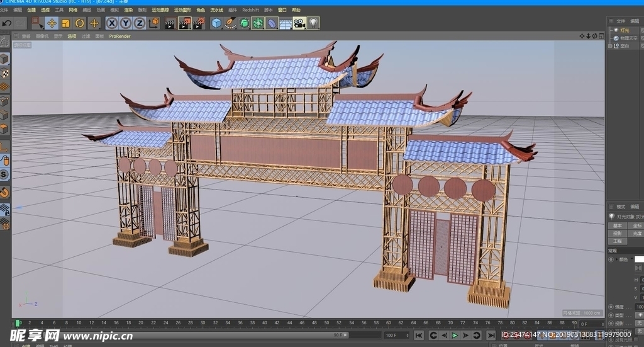Select the 灯光 object in Object Manager
The width and height of the screenshot is (644, 347).
(625, 30)
